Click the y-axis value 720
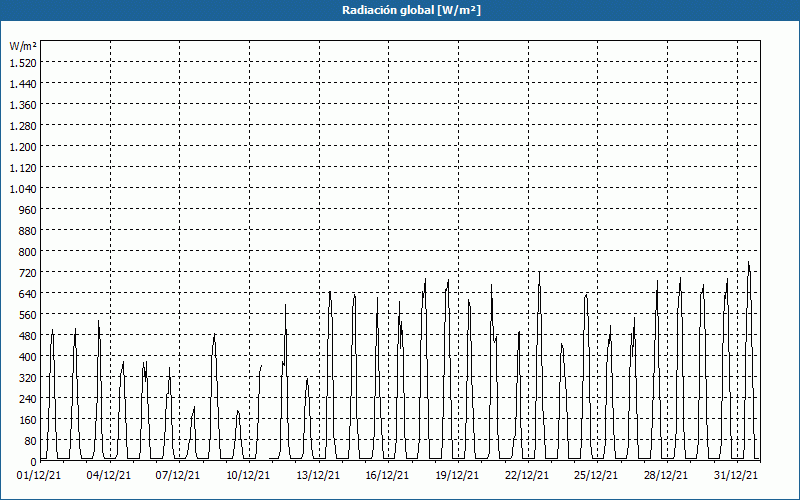 point(28,273)
